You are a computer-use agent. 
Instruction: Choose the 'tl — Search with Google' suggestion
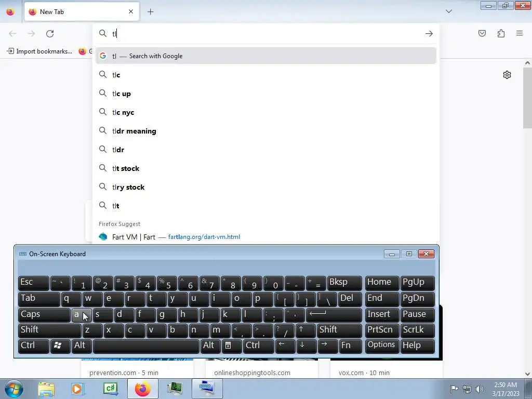266,56
